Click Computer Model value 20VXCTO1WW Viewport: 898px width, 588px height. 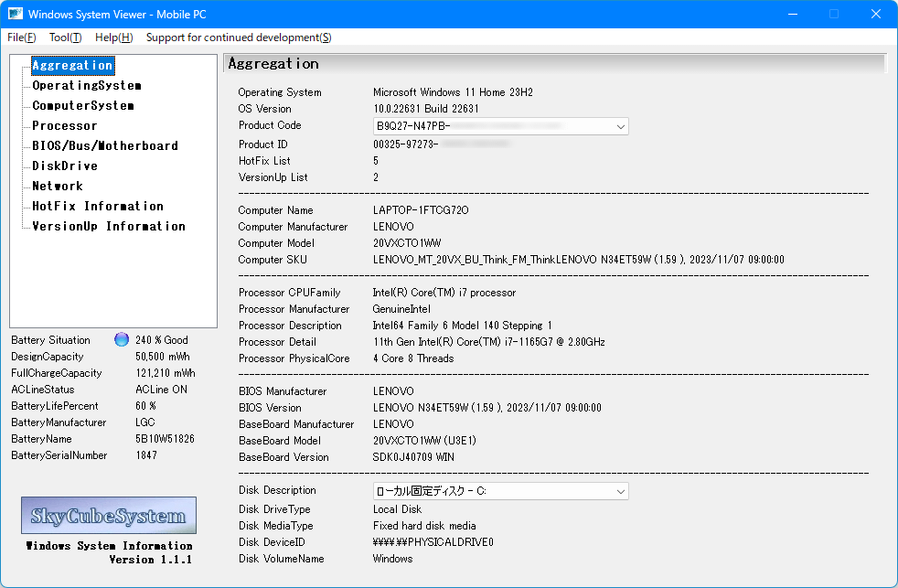tap(407, 243)
